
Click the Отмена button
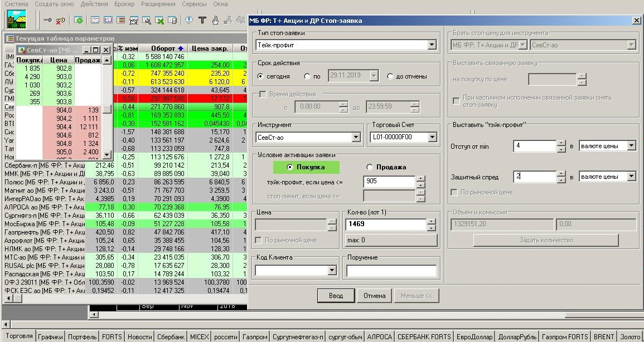pyautogui.click(x=374, y=296)
